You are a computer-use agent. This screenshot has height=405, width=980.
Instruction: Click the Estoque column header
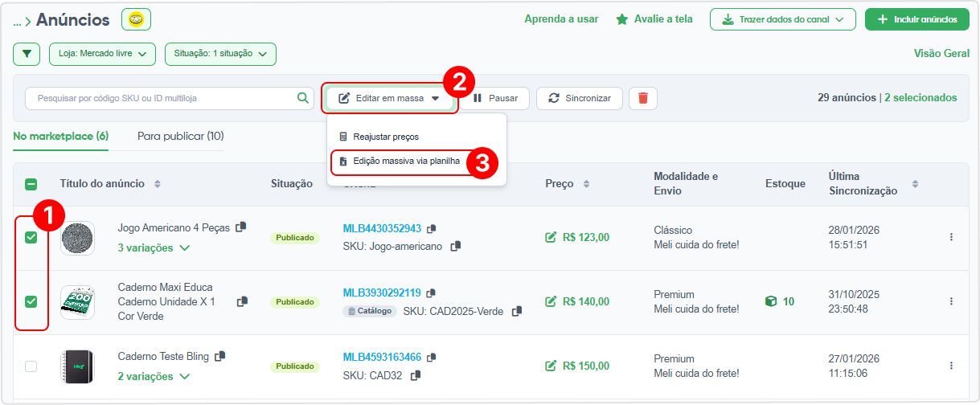click(x=785, y=184)
